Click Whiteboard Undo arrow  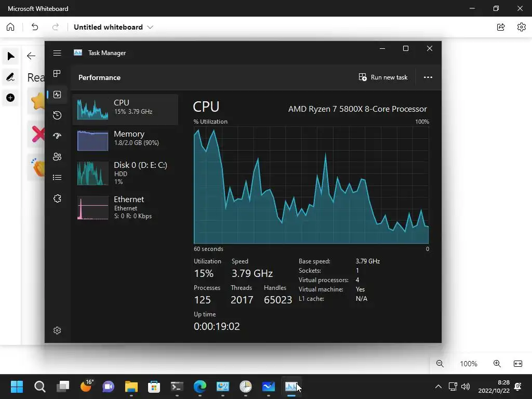click(x=35, y=27)
